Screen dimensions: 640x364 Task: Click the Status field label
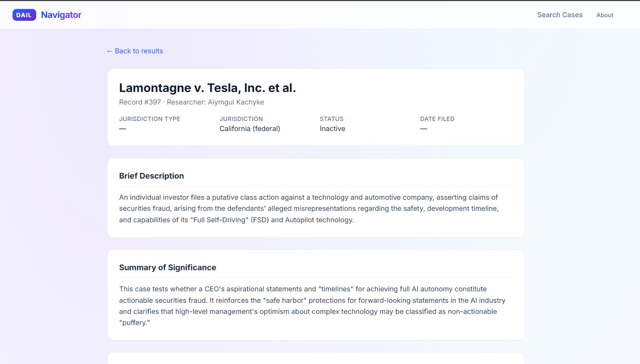332,119
